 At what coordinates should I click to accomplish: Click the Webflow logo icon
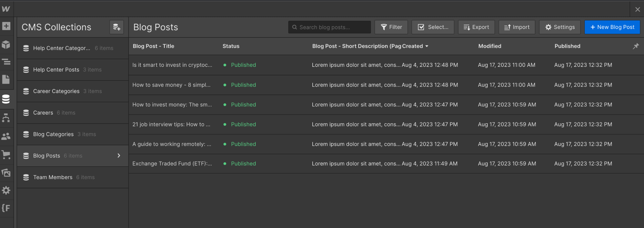coord(6,9)
